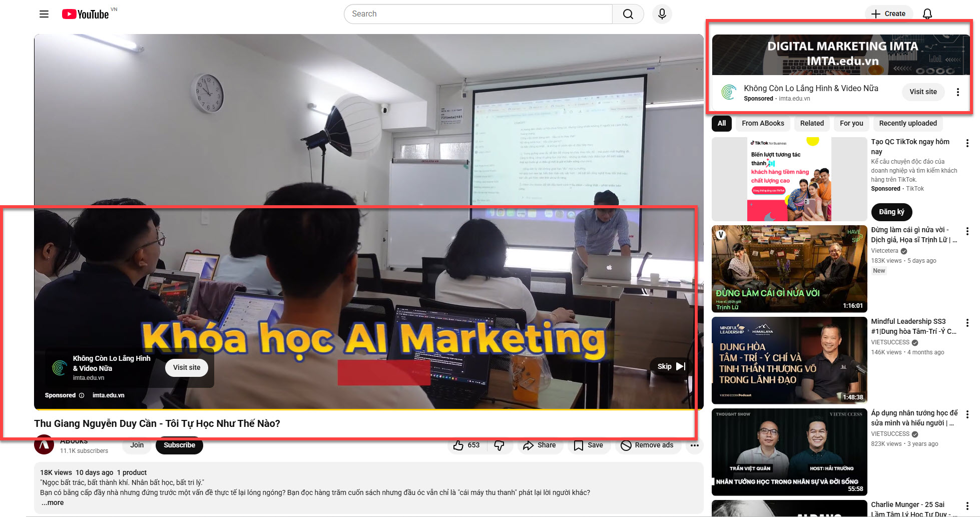The image size is (980, 517).
Task: Click the search magnifier icon
Action: point(628,14)
